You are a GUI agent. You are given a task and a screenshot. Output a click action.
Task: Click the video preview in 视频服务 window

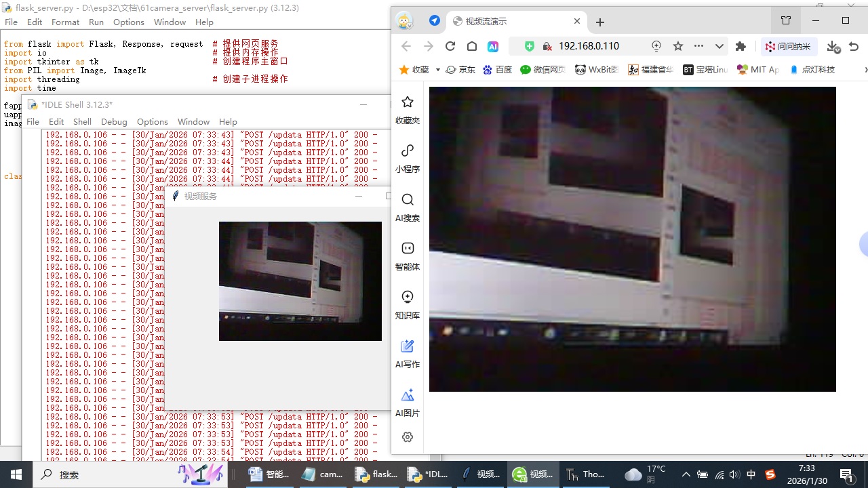(300, 281)
